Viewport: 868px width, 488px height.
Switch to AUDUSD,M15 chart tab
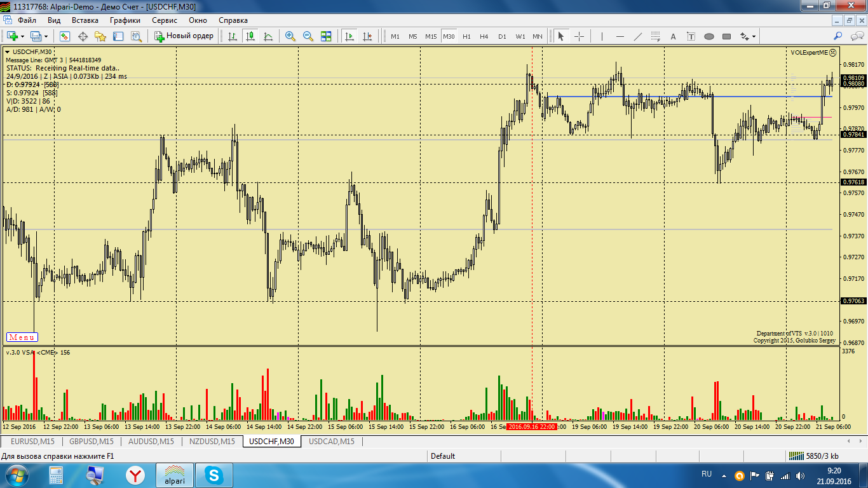point(151,441)
